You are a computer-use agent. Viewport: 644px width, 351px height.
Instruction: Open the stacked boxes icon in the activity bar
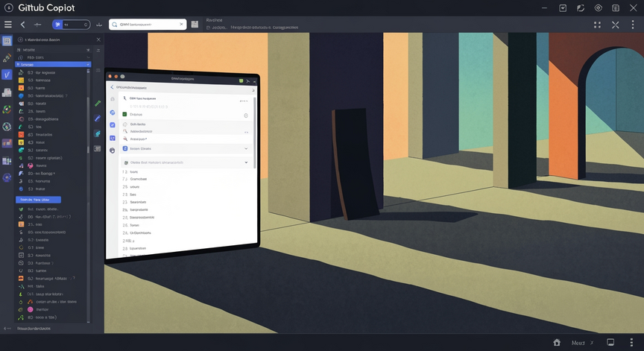(x=7, y=92)
